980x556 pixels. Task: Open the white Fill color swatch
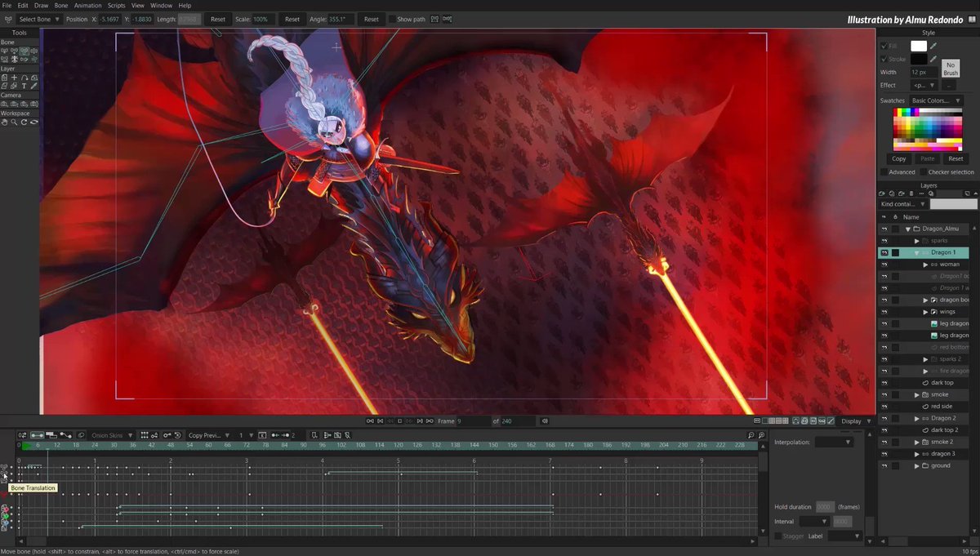919,47
